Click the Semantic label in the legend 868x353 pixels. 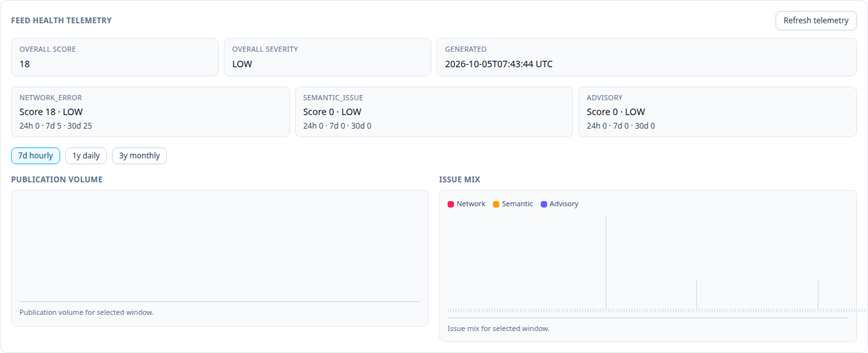[x=517, y=204]
